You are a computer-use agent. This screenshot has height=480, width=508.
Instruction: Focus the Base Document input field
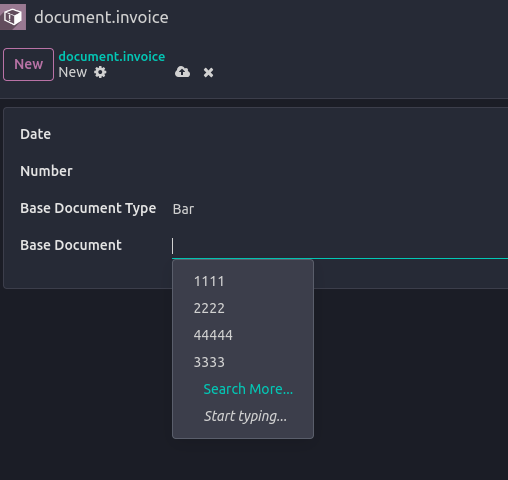coord(340,246)
